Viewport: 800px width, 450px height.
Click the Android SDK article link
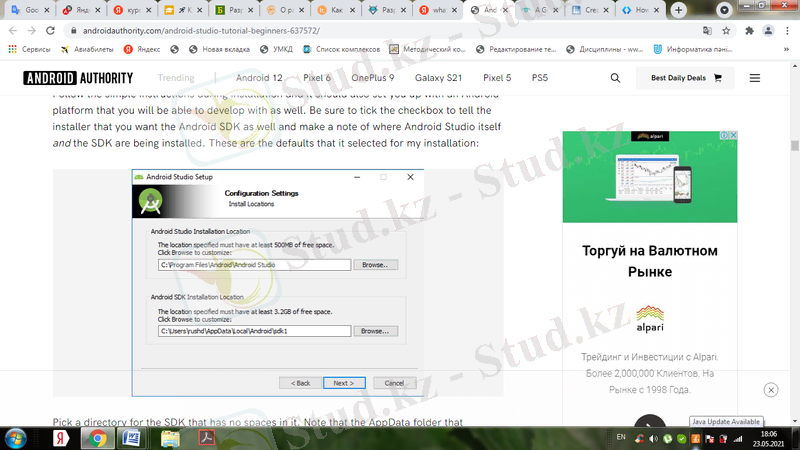pos(209,127)
